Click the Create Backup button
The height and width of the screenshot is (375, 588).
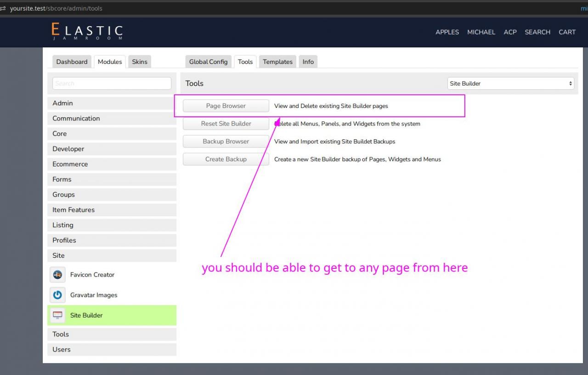226,159
